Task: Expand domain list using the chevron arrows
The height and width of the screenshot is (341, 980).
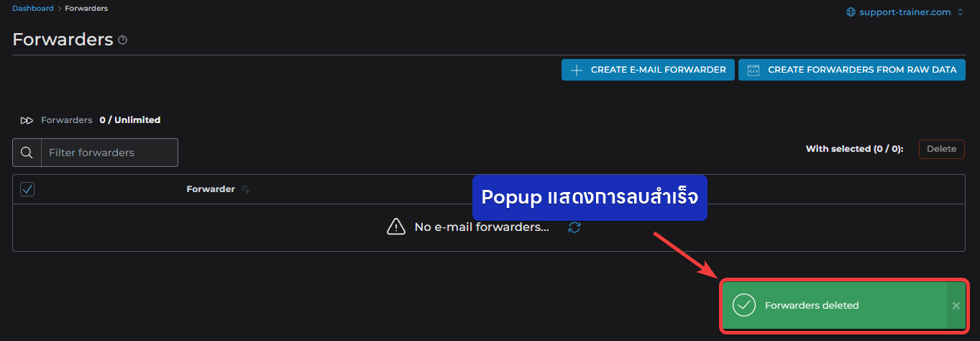Action: tap(960, 12)
